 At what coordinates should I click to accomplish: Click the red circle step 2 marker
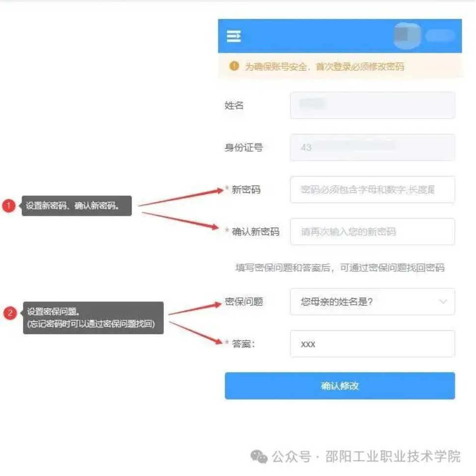[x=10, y=313]
